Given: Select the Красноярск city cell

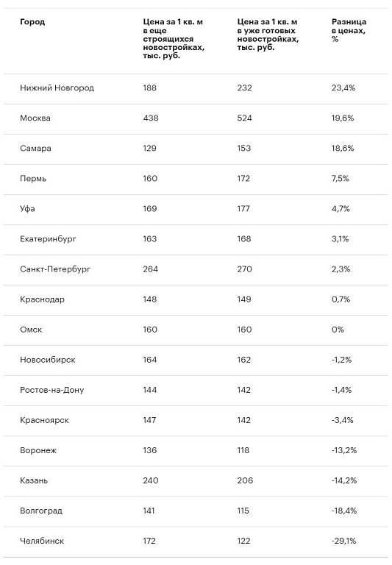Looking at the screenshot, I should (x=44, y=421).
